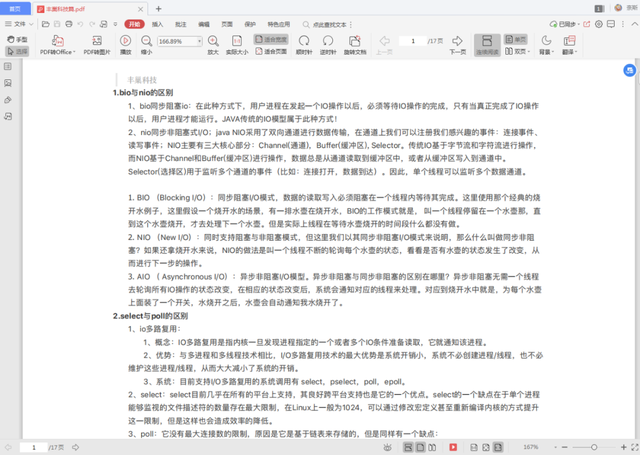Click the 167% zoom label in status bar
The width and height of the screenshot is (640, 455).
click(x=531, y=447)
